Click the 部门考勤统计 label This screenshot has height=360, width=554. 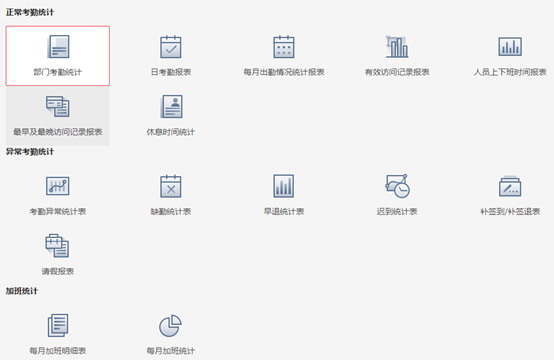pos(58,72)
